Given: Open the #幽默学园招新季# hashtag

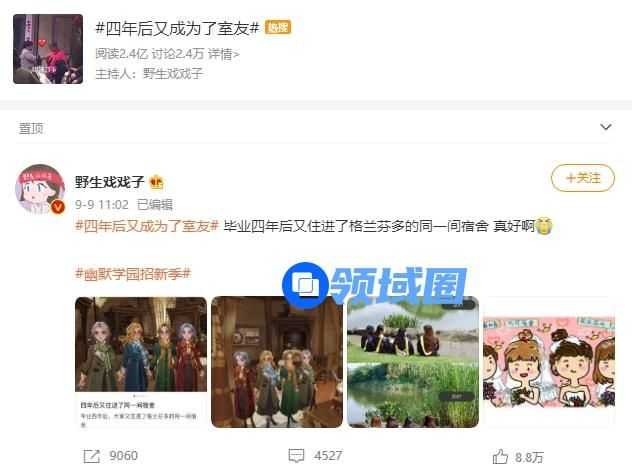Looking at the screenshot, I should (133, 274).
